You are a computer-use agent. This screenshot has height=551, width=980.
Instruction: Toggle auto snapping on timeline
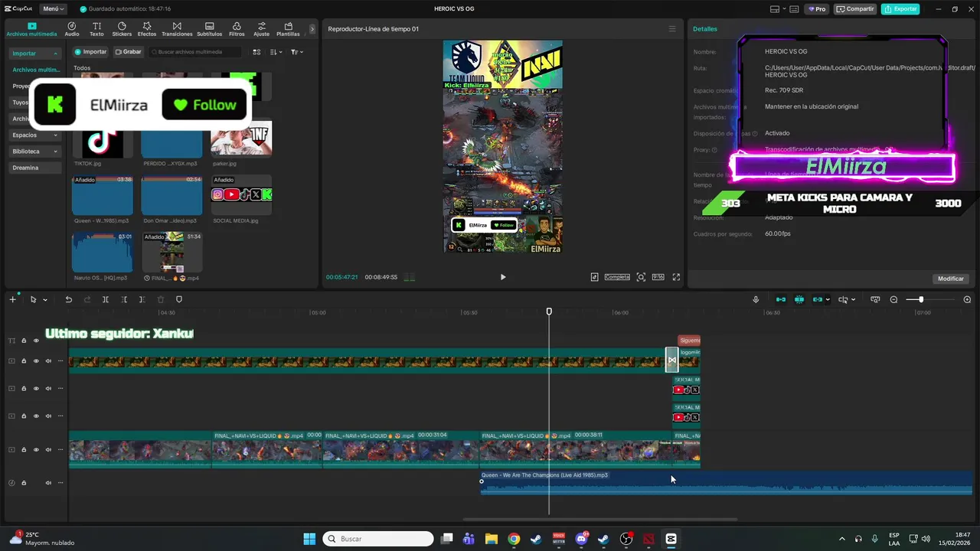pos(799,299)
